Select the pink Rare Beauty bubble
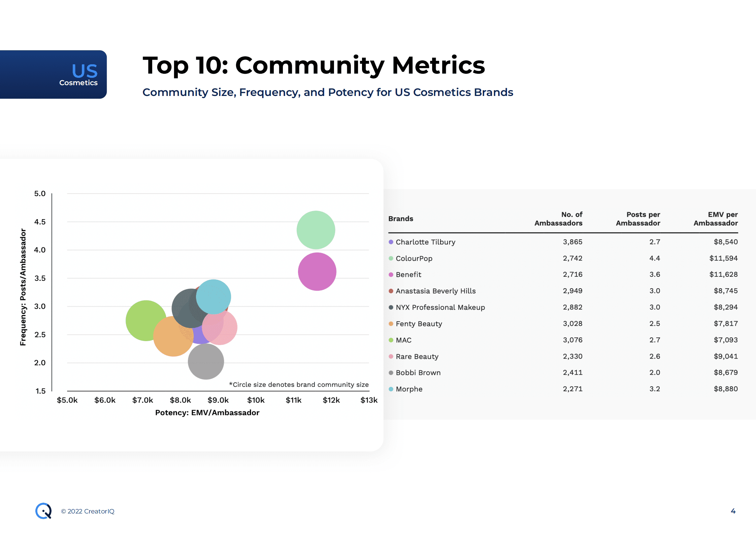This screenshot has width=756, height=534. pyautogui.click(x=226, y=330)
